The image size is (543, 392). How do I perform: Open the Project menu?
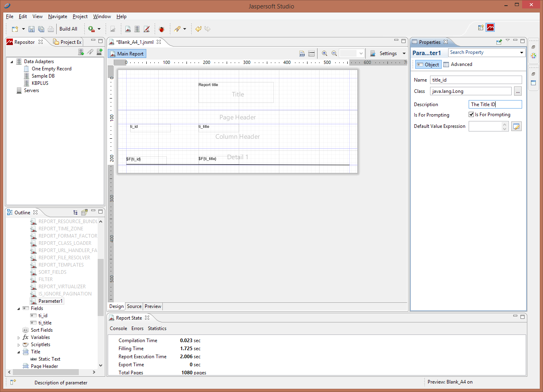[x=80, y=16]
